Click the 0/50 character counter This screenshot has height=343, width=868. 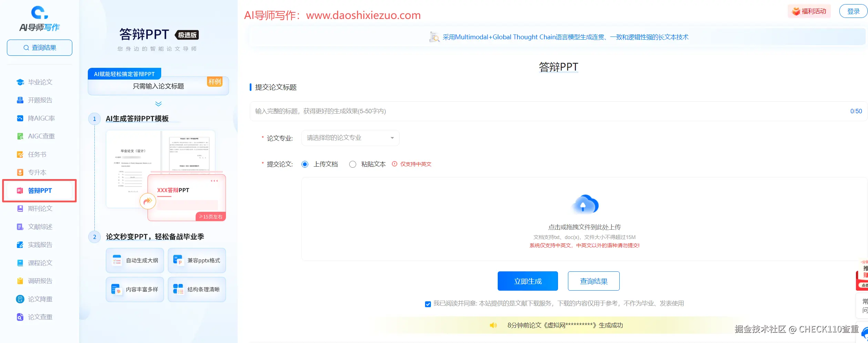tap(856, 111)
